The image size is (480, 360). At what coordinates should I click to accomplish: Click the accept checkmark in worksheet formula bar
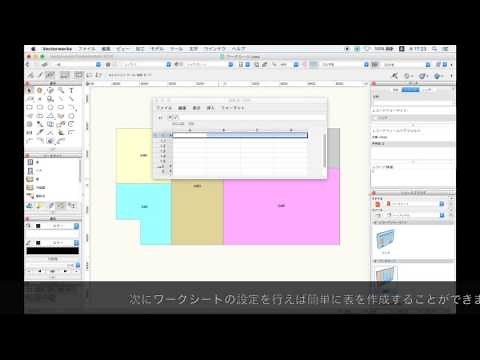pos(176,117)
